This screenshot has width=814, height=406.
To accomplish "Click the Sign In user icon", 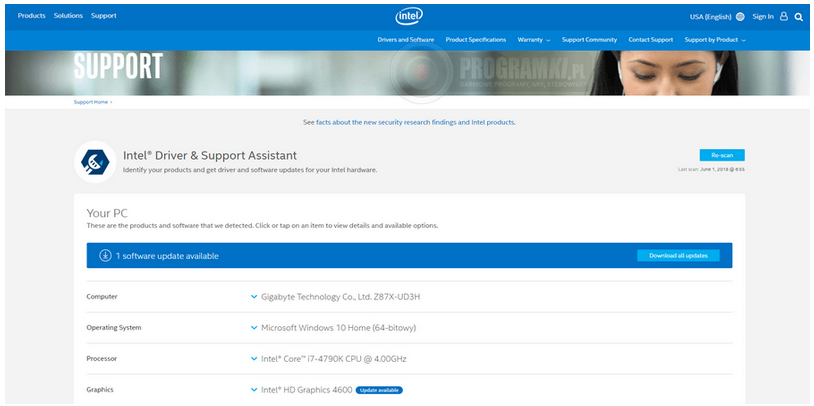I will tap(784, 17).
